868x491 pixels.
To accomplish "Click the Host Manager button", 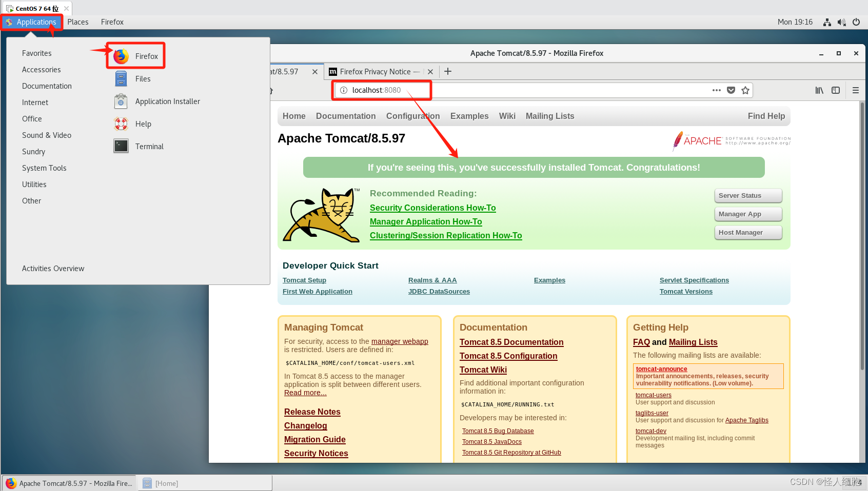I will click(748, 233).
